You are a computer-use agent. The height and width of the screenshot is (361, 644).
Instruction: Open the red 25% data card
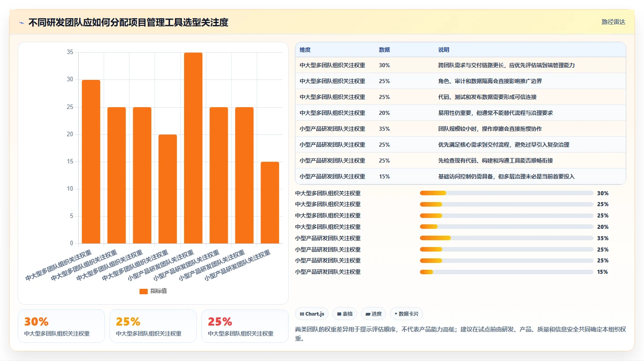click(245, 326)
